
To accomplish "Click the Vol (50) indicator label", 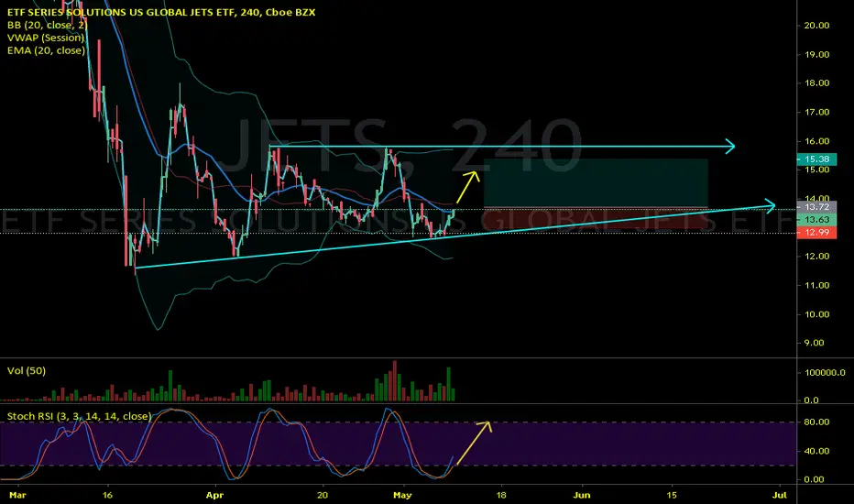I will click(27, 370).
